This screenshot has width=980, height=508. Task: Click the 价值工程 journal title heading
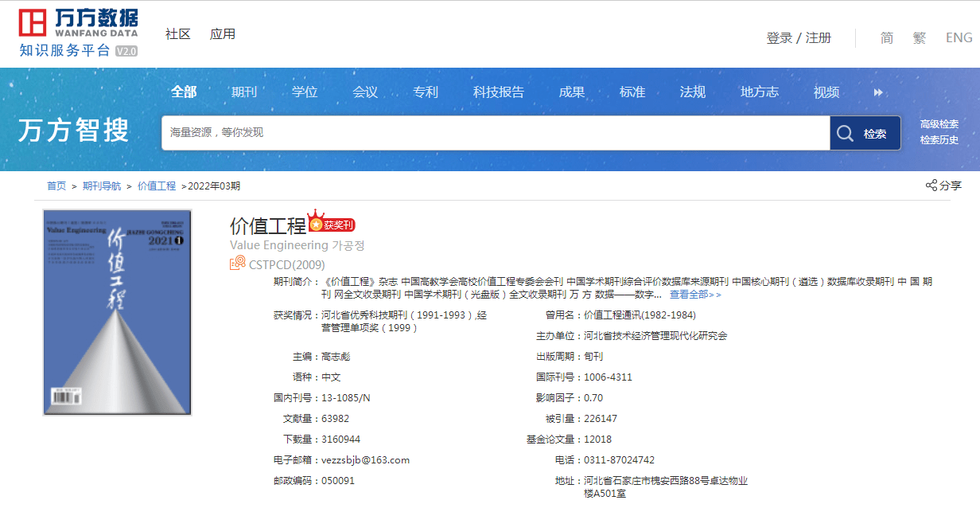point(267,225)
